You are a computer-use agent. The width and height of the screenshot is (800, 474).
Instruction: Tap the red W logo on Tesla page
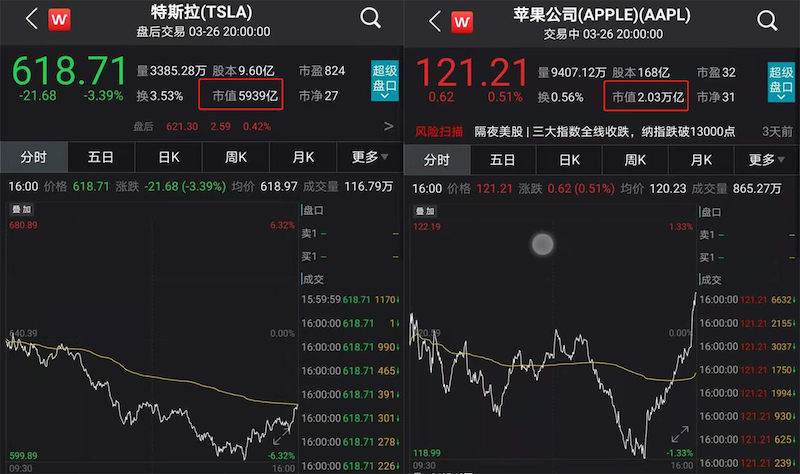(59, 20)
